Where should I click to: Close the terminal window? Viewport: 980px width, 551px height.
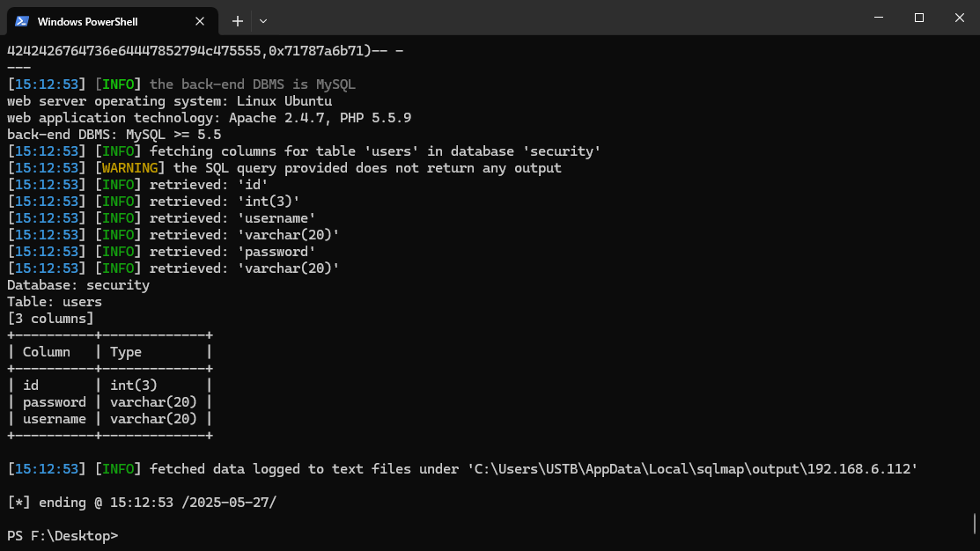(959, 18)
